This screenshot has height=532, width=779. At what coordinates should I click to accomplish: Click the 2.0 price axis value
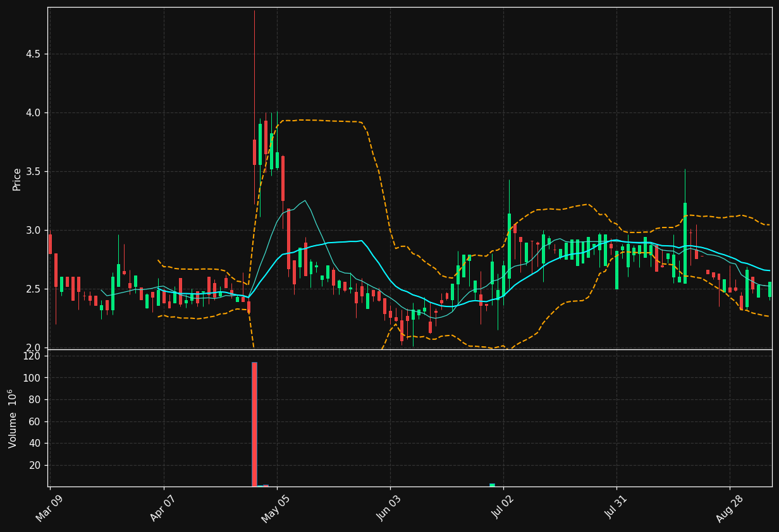33,348
